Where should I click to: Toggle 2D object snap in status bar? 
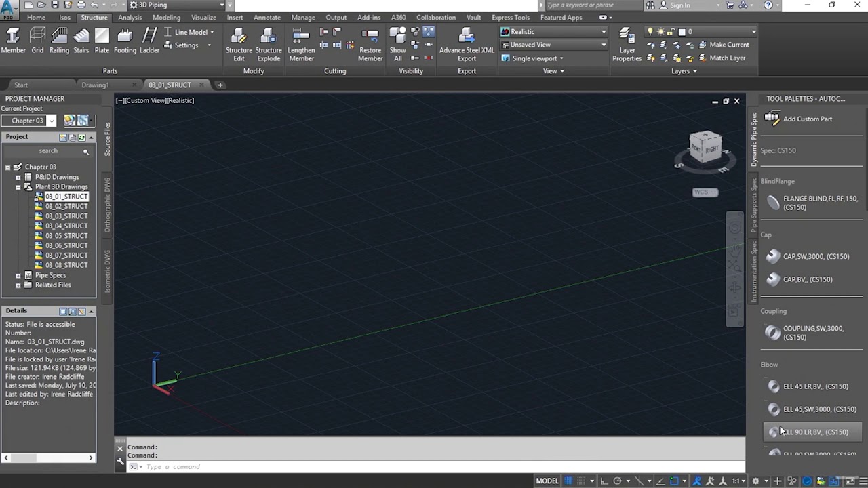pos(674,481)
